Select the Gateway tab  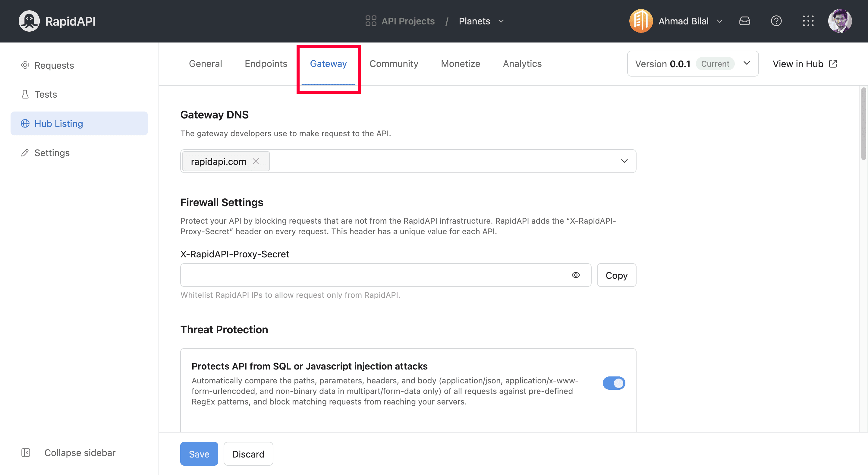(328, 64)
